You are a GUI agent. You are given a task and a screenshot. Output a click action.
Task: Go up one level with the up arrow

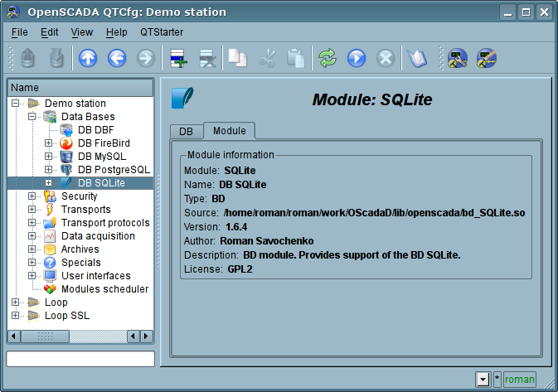pos(88,58)
